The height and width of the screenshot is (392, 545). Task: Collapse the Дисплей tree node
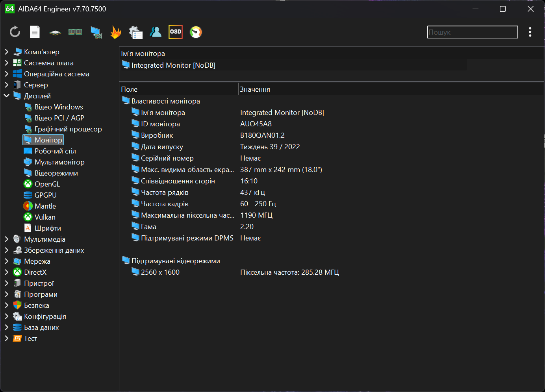click(7, 96)
